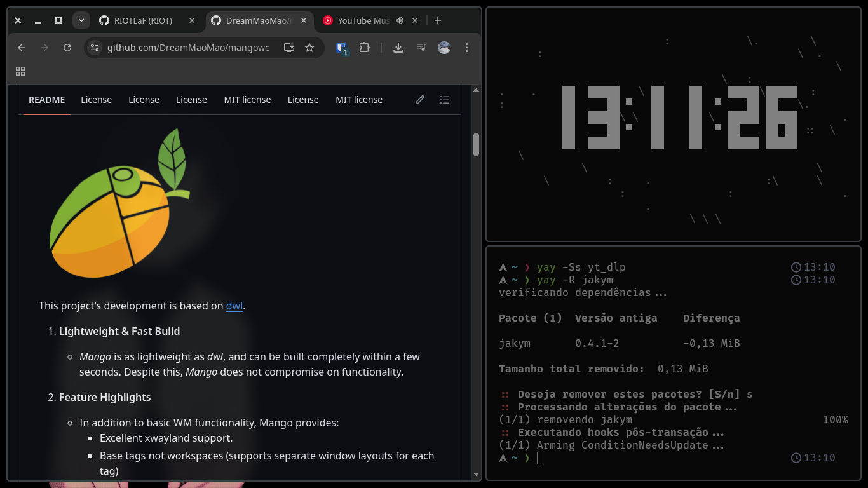Click 'Base tags not workspaces' bullet

(x=267, y=463)
